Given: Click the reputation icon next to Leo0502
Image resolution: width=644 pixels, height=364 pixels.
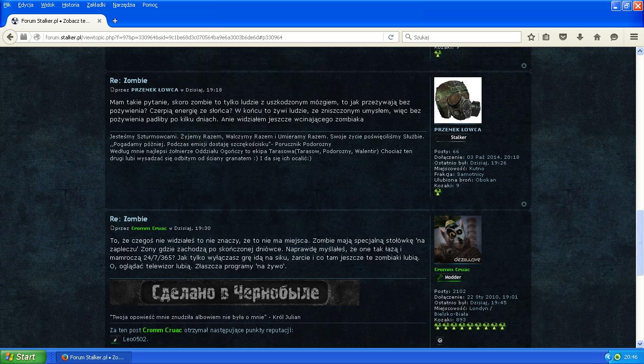Looking at the screenshot, I should 115,339.
